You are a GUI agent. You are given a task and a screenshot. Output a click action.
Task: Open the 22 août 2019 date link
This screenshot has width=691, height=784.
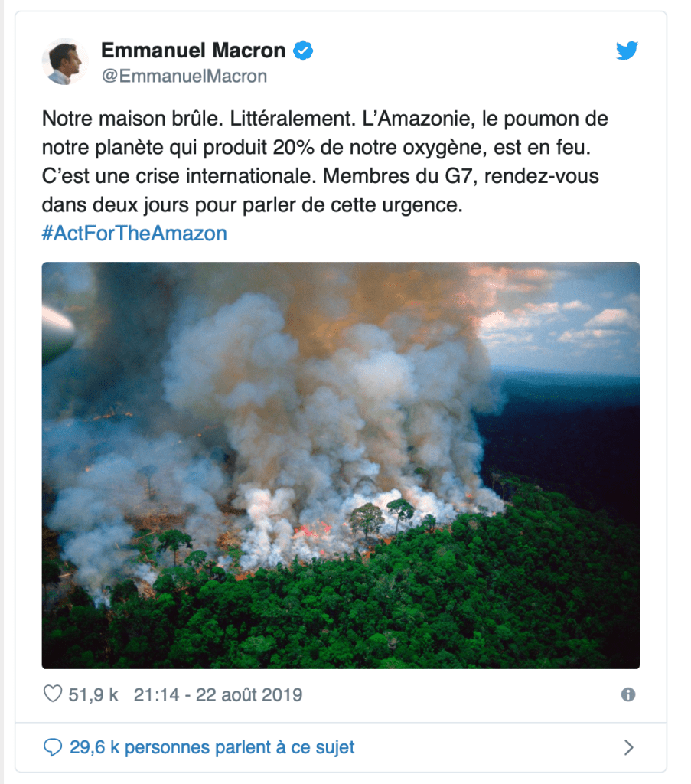(249, 694)
